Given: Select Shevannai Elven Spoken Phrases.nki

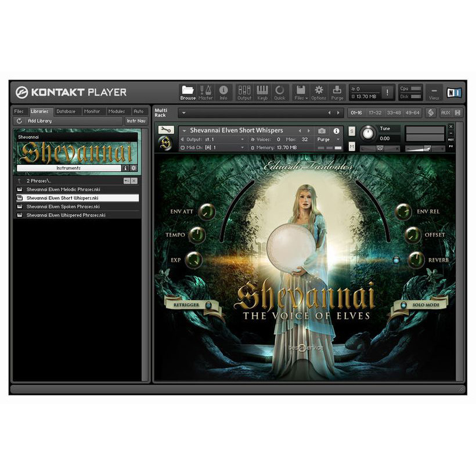Looking at the screenshot, I should click(78, 207).
